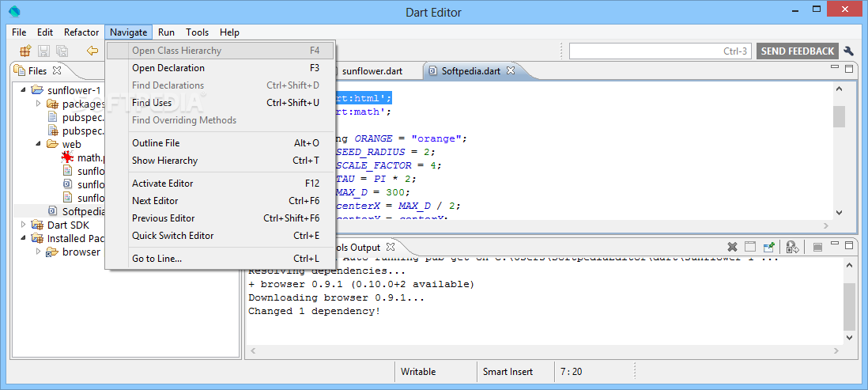This screenshot has height=390, width=868.
Task: Select Go to Line... menu entry
Action: 221,259
